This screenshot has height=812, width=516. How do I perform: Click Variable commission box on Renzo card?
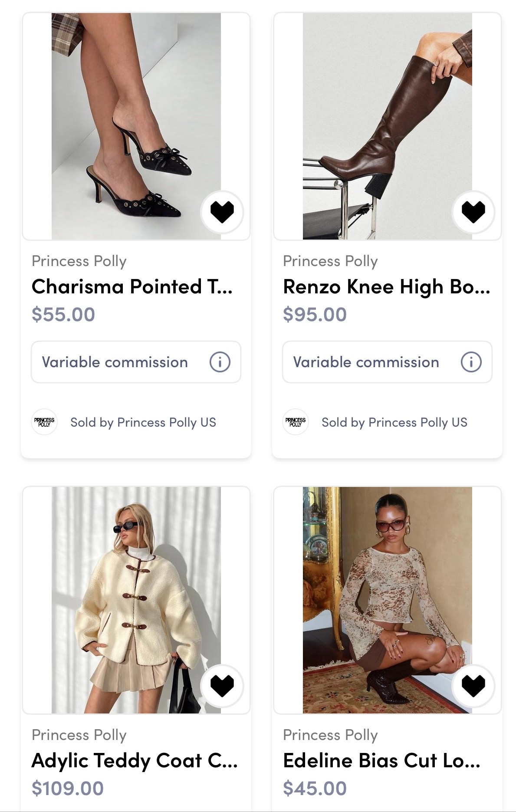point(366,362)
